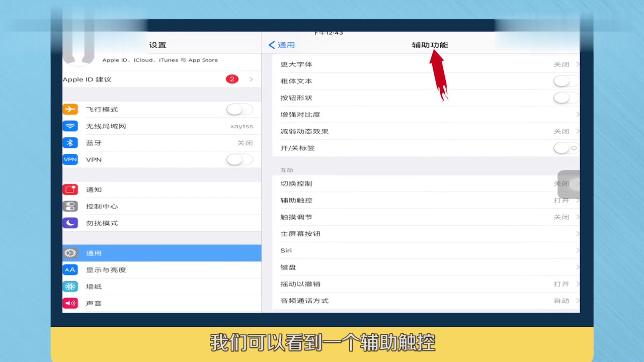Open 摇动以撤销 setting

[x=426, y=284]
